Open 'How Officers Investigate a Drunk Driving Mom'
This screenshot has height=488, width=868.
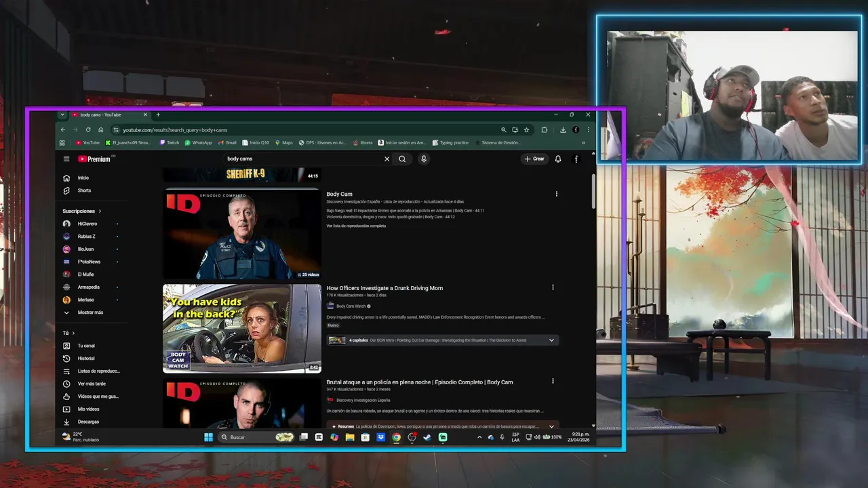(384, 288)
